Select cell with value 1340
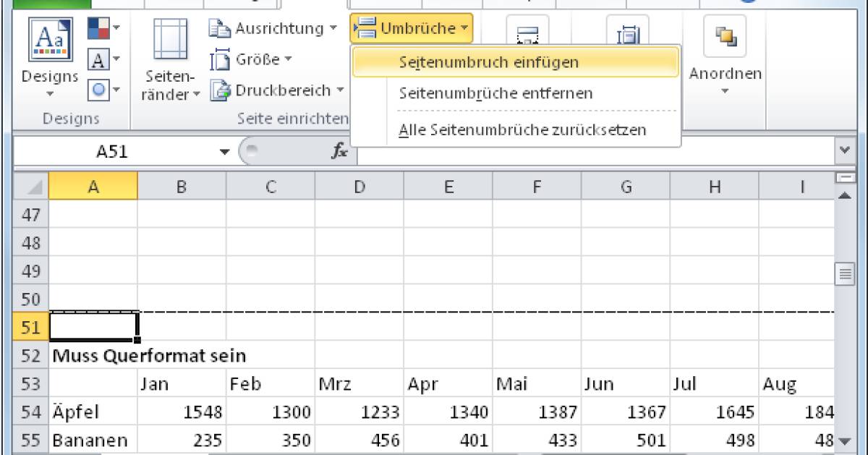 [x=448, y=412]
